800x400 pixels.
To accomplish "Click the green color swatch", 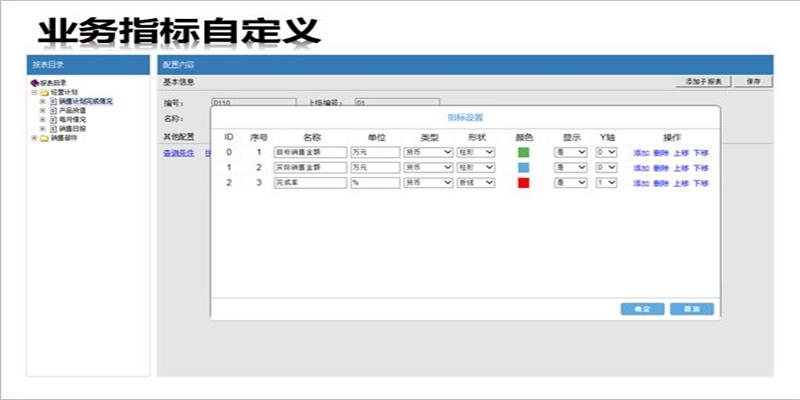I will (x=523, y=152).
